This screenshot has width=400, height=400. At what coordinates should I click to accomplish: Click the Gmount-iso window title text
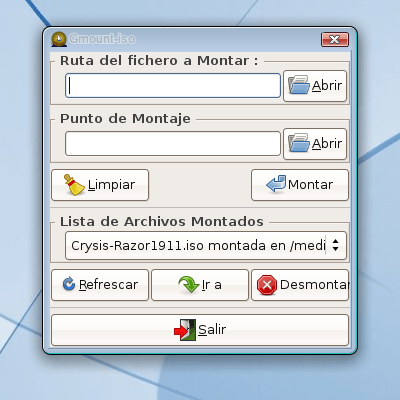click(102, 39)
